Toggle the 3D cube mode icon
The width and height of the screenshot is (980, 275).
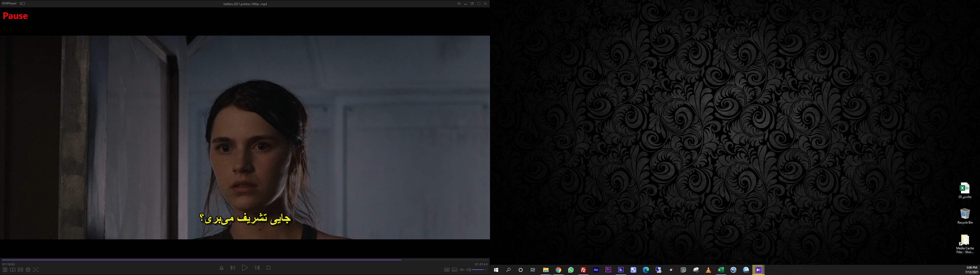[x=28, y=270]
